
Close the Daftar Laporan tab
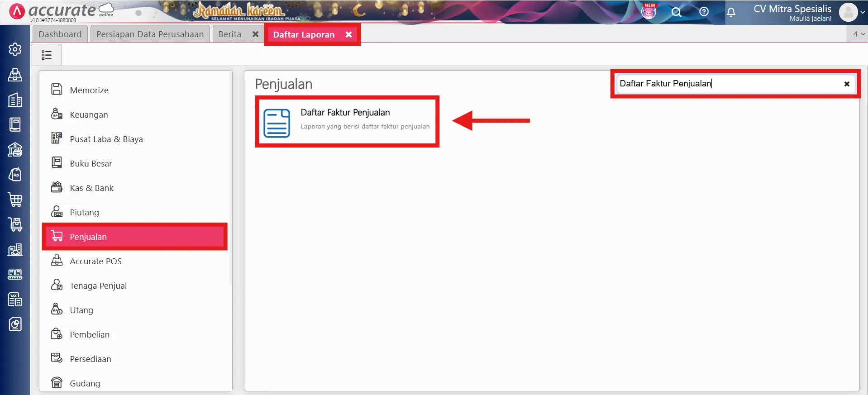coord(348,35)
